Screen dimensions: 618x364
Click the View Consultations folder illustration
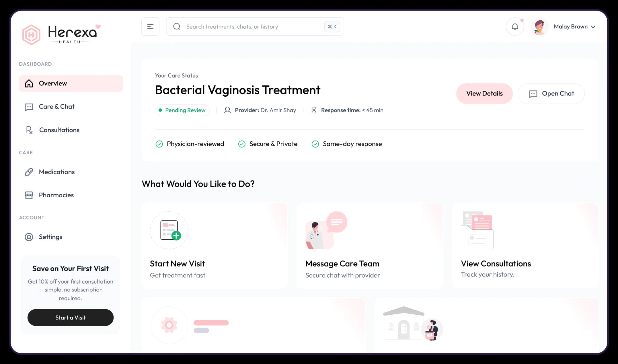click(x=477, y=230)
